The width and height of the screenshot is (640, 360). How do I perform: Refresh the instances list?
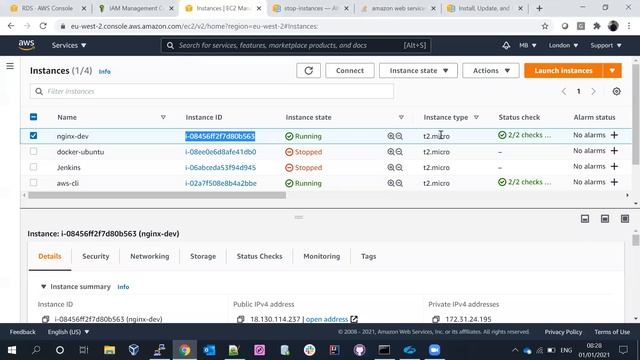click(308, 71)
